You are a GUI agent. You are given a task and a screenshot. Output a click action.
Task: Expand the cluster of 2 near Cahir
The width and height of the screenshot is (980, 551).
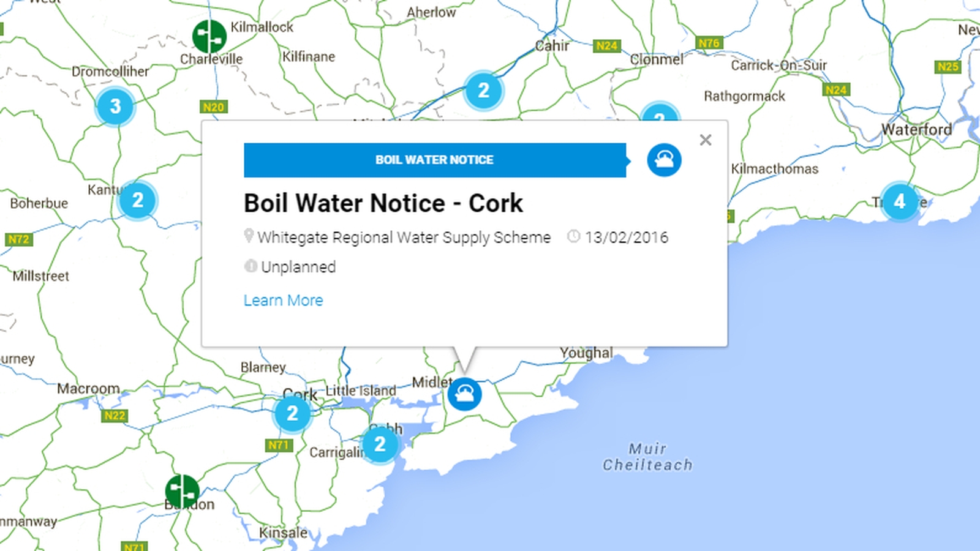click(483, 91)
